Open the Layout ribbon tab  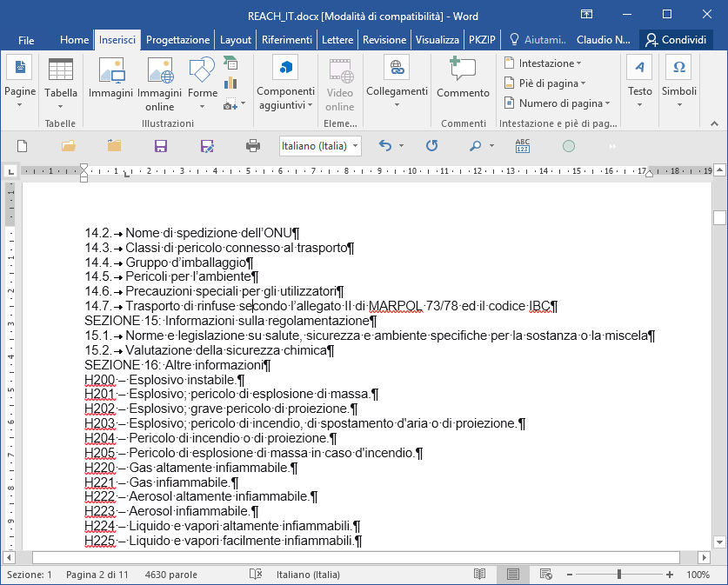pyautogui.click(x=236, y=40)
